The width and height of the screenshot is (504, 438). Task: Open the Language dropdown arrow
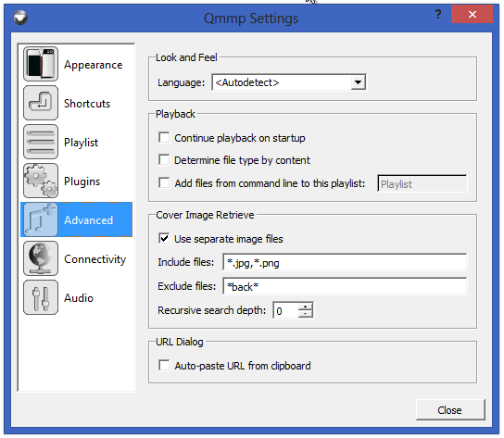[358, 82]
